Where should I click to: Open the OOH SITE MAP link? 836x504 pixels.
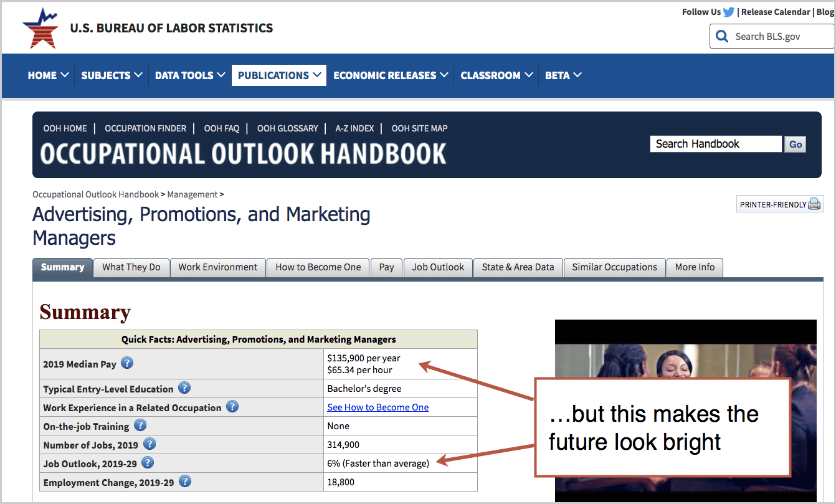pyautogui.click(x=420, y=128)
